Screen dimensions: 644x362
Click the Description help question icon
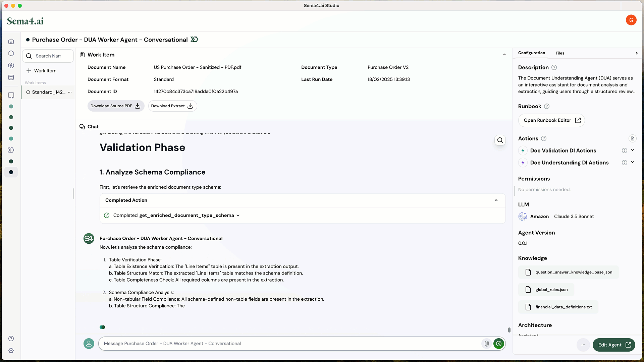[554, 67]
